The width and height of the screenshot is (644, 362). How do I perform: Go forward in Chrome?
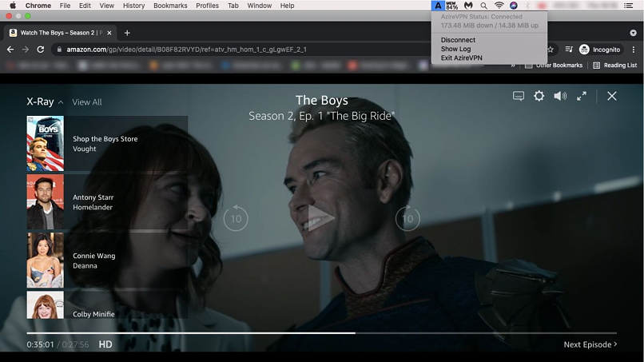point(26,50)
